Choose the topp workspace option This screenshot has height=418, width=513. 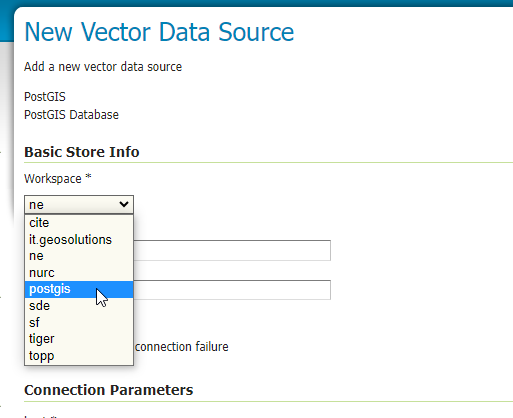coord(79,356)
